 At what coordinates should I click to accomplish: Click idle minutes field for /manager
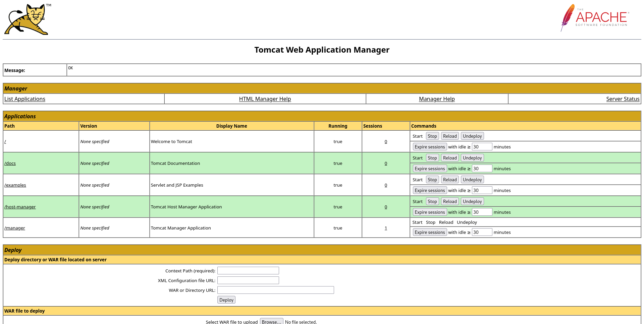click(x=482, y=232)
